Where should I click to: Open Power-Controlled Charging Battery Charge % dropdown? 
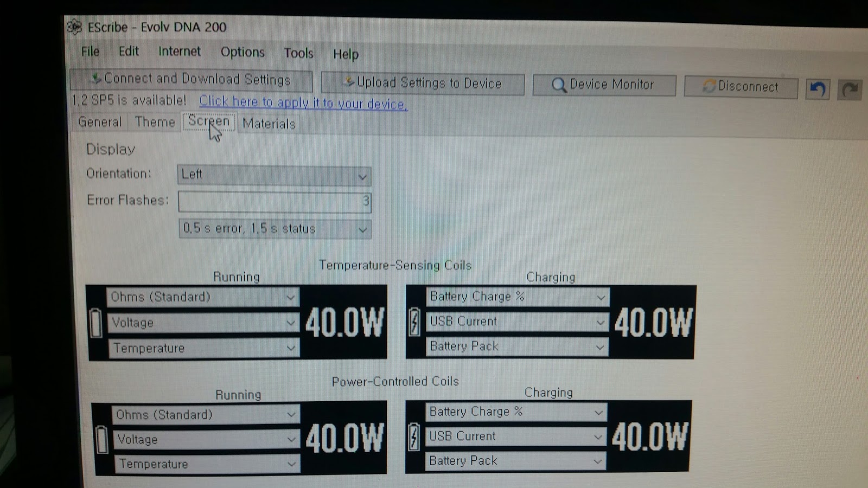click(x=516, y=412)
